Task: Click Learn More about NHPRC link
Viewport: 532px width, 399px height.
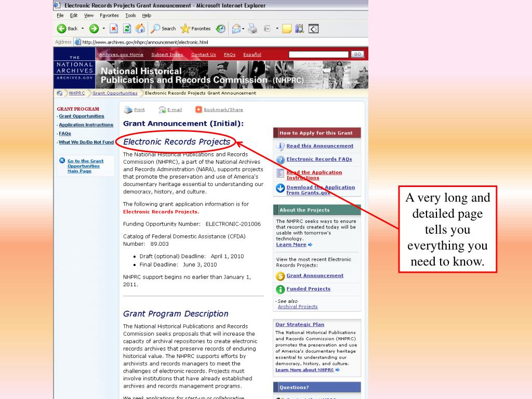Action: coord(304,370)
